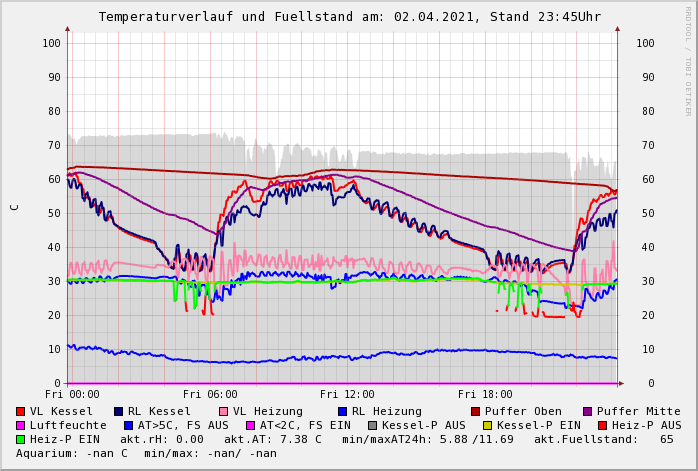Click the dark red Puffer Oben swatch
The height and width of the screenshot is (471, 698).
(x=476, y=411)
